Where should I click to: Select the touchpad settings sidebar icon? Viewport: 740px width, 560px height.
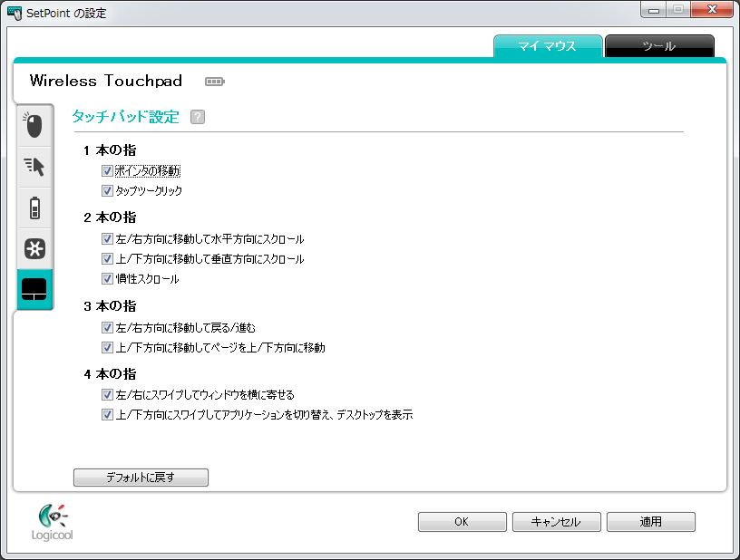click(34, 290)
